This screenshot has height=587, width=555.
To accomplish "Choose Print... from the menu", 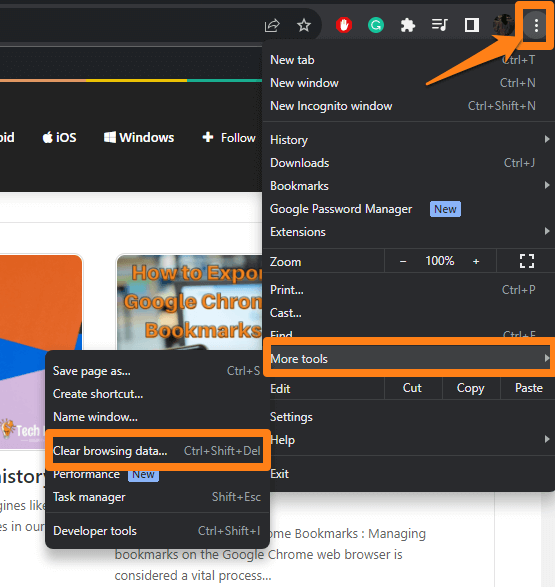I will [409, 290].
